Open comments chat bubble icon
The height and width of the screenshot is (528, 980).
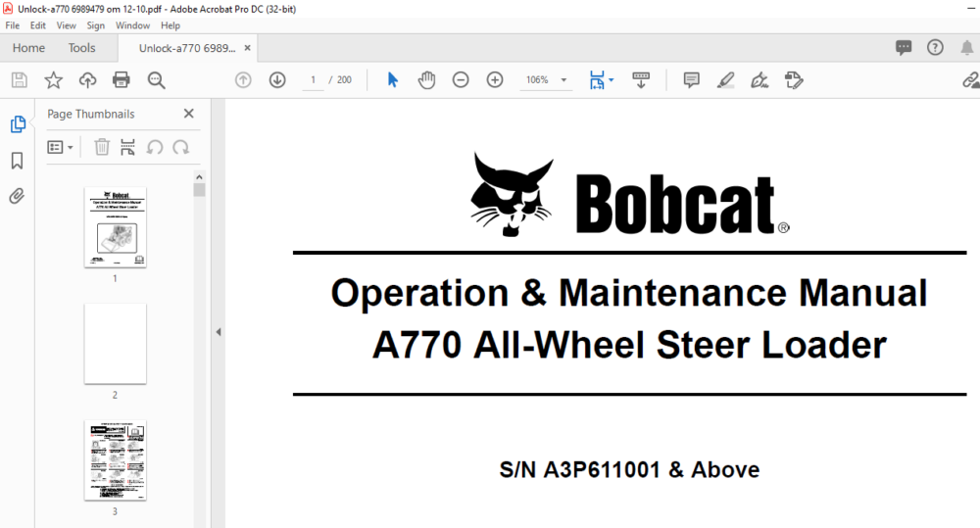(x=904, y=47)
